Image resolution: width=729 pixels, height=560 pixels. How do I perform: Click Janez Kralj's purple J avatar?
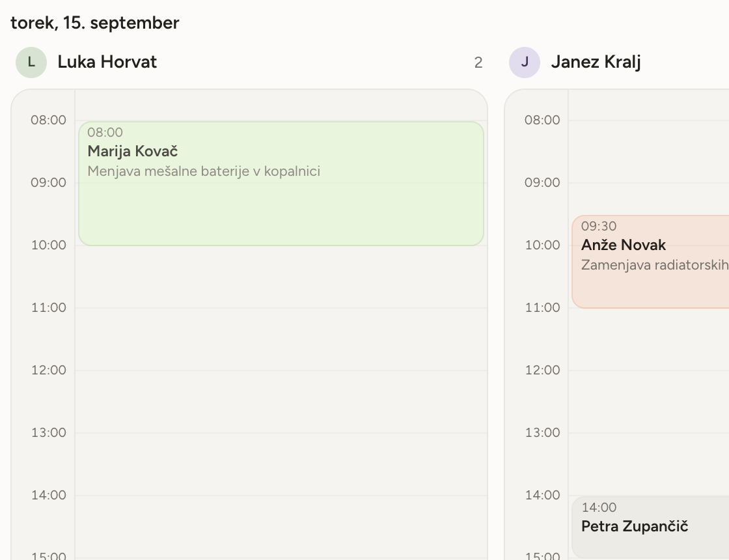525,63
